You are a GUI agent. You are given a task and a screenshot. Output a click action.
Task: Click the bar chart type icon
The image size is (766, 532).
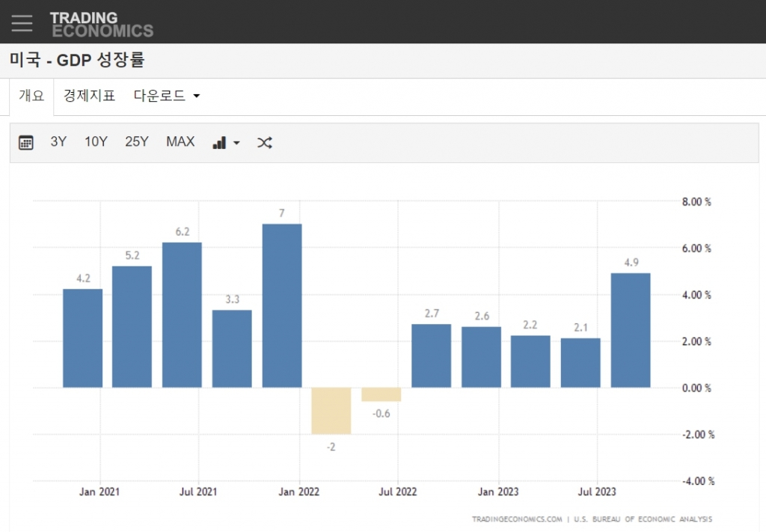pos(219,143)
